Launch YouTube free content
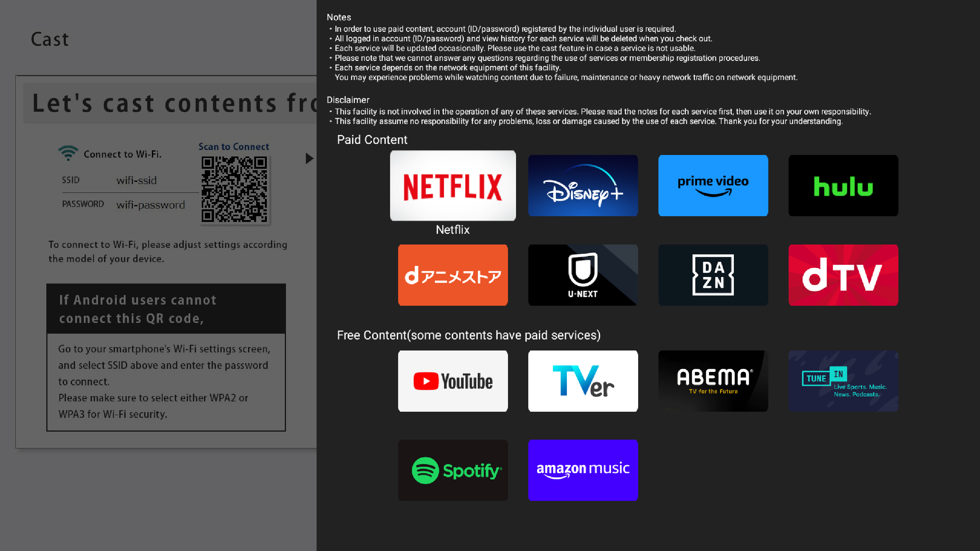The width and height of the screenshot is (980, 551). click(453, 381)
